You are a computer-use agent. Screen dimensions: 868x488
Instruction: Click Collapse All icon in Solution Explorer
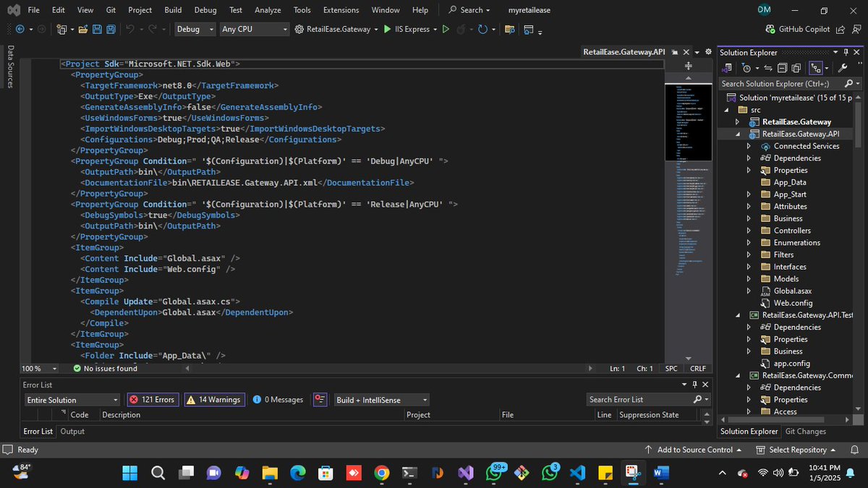pyautogui.click(x=782, y=68)
